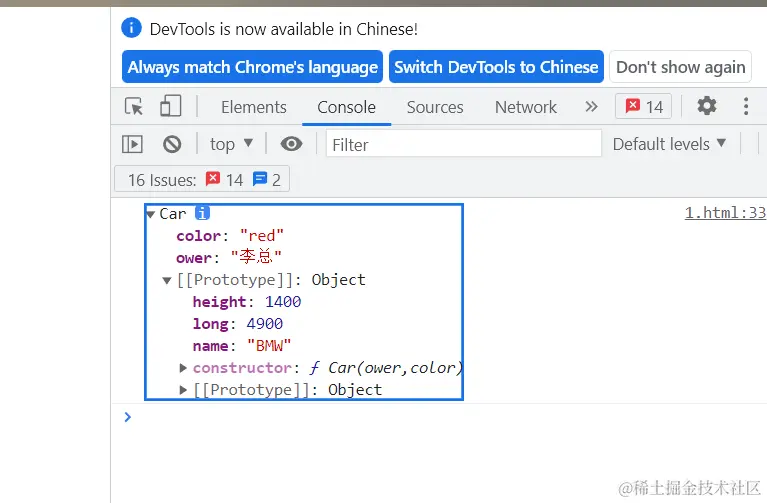Image resolution: width=767 pixels, height=503 pixels.
Task: Toggle live expression eye icon
Action: (291, 144)
